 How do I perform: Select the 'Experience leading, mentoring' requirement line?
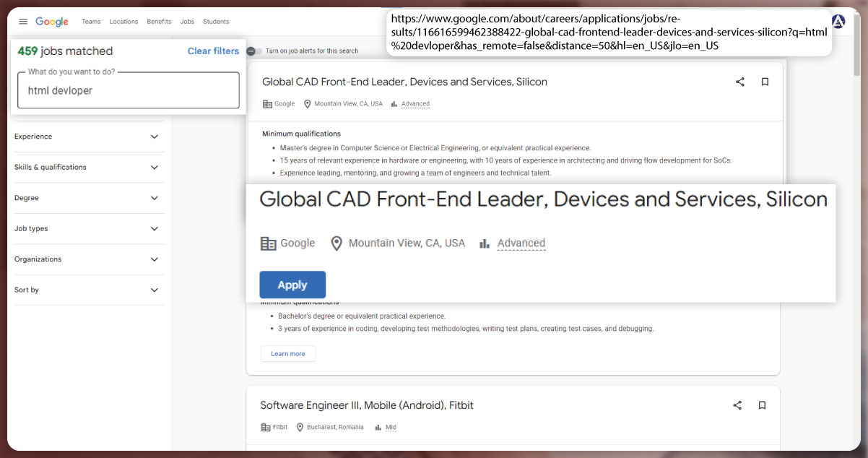tap(415, 173)
